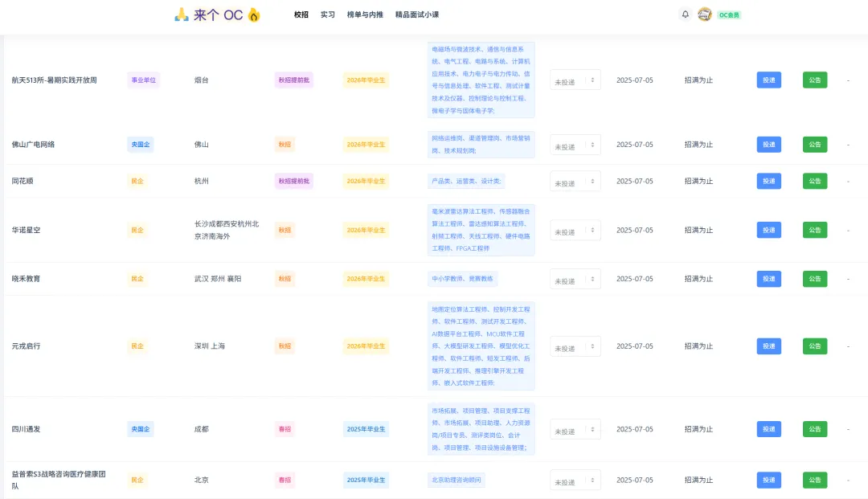Open status dropdown for 晓禾教育 row

[575, 280]
